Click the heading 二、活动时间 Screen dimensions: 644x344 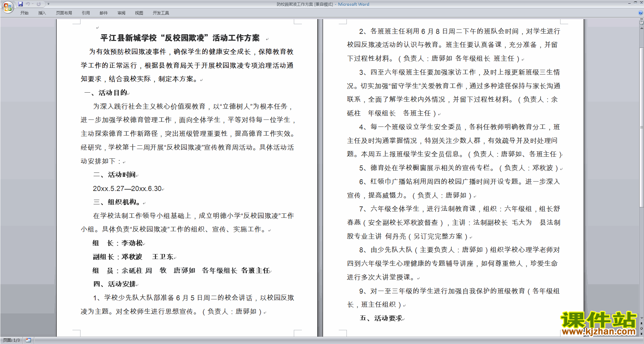[x=115, y=175]
